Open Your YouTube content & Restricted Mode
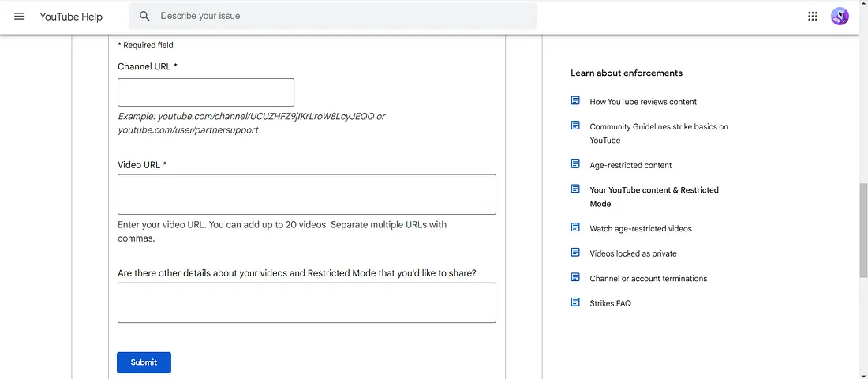Image resolution: width=868 pixels, height=379 pixels. (x=654, y=197)
